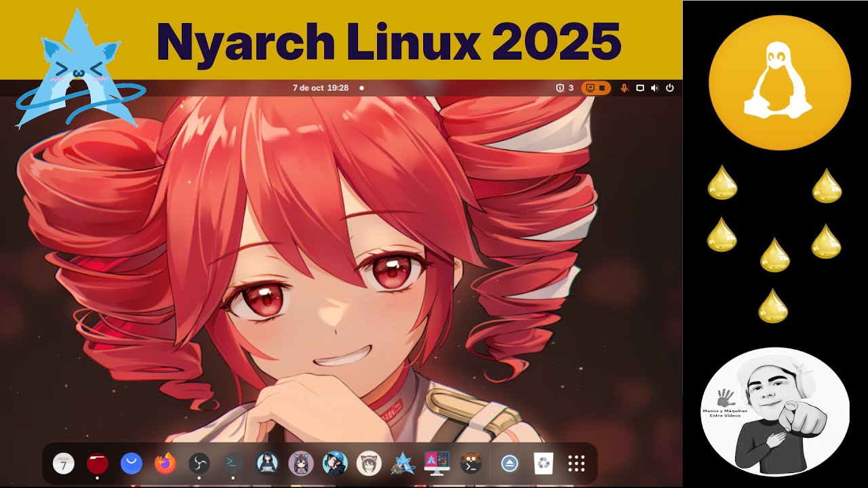The height and width of the screenshot is (488, 868).
Task: Launch the blue Nyarch star customization icon
Action: [x=403, y=464]
